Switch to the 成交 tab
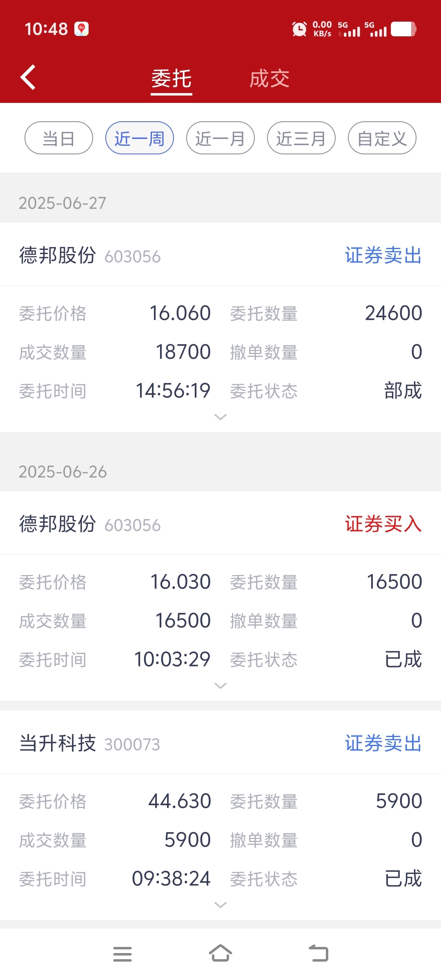Image resolution: width=441 pixels, height=980 pixels. pyautogui.click(x=269, y=78)
